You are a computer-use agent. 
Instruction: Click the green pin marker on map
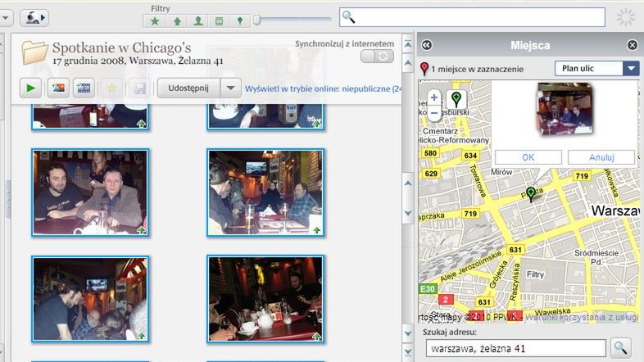pyautogui.click(x=531, y=194)
